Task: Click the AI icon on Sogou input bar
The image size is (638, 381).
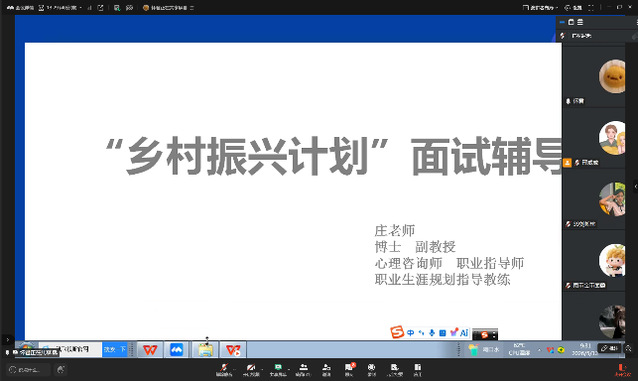Action: 464,333
